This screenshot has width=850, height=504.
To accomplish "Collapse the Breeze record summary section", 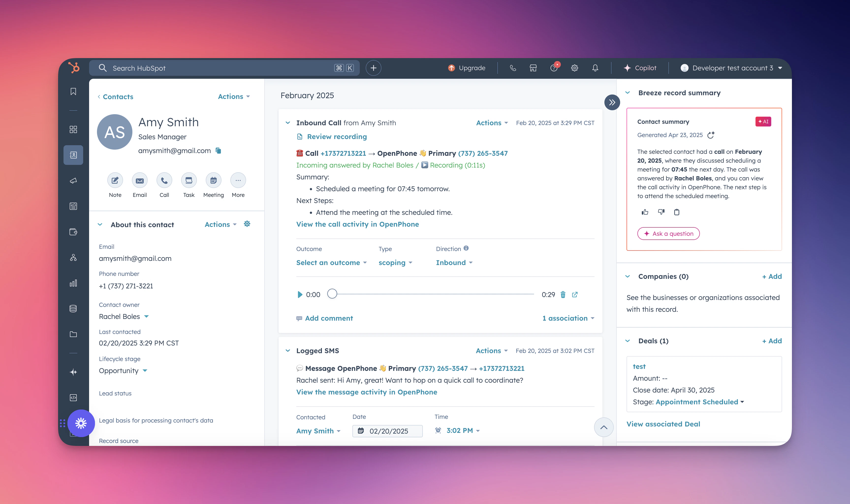I will (628, 92).
